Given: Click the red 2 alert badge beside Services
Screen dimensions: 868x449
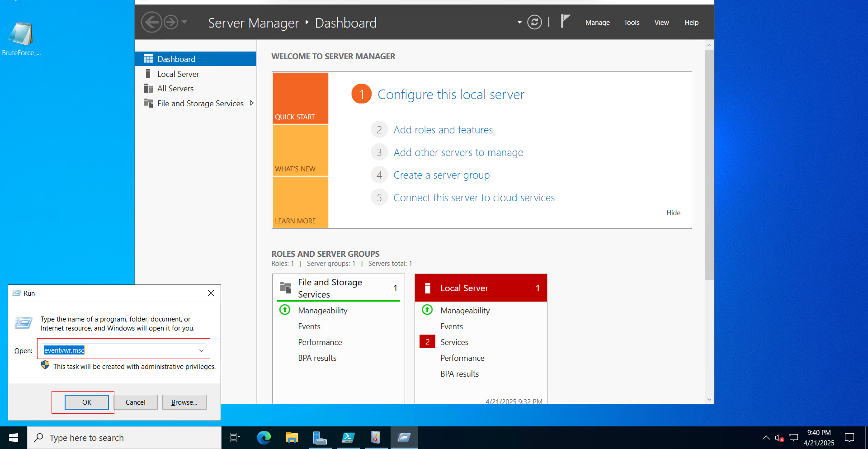Looking at the screenshot, I should point(427,342).
